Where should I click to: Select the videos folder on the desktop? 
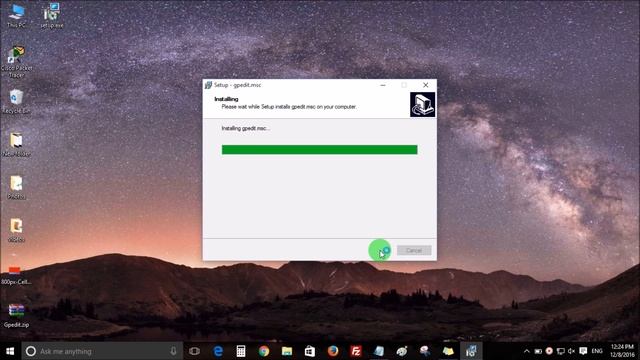tap(16, 231)
